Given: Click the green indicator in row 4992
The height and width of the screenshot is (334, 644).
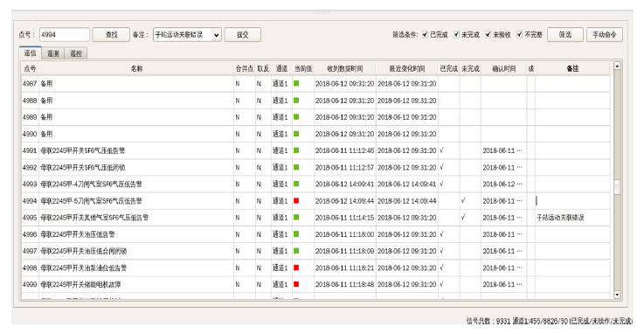Looking at the screenshot, I should click(x=296, y=167).
